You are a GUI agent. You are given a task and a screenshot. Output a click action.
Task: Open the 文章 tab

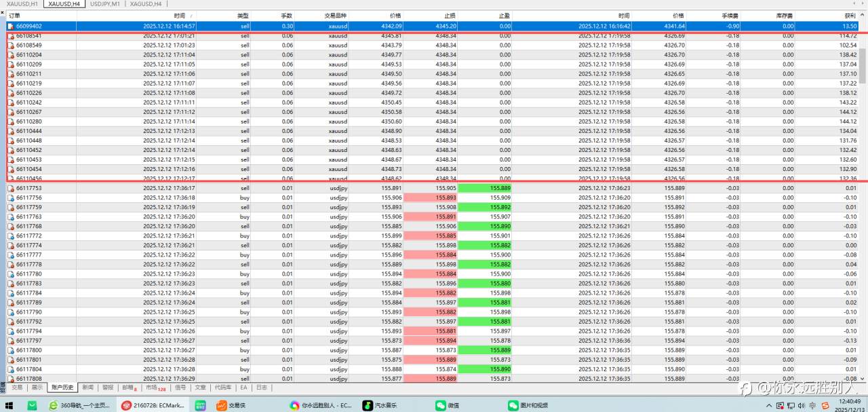pos(200,388)
